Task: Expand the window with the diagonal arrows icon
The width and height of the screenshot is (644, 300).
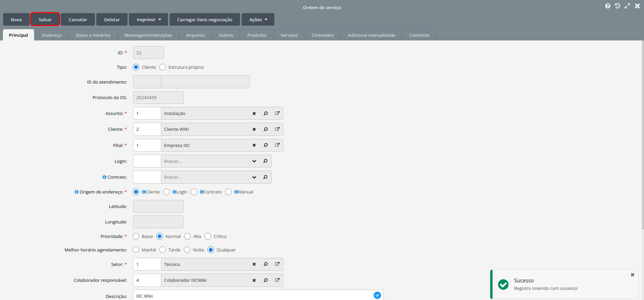Action: click(x=627, y=6)
